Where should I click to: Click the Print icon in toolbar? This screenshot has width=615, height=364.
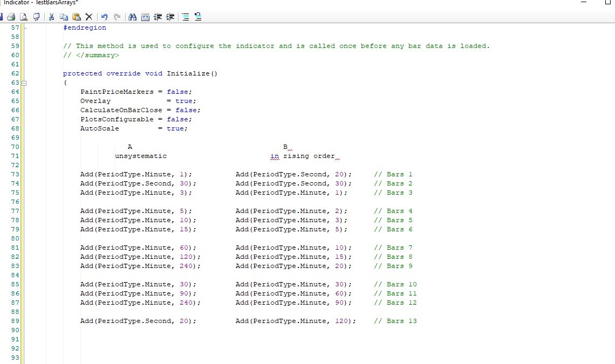pos(11,17)
